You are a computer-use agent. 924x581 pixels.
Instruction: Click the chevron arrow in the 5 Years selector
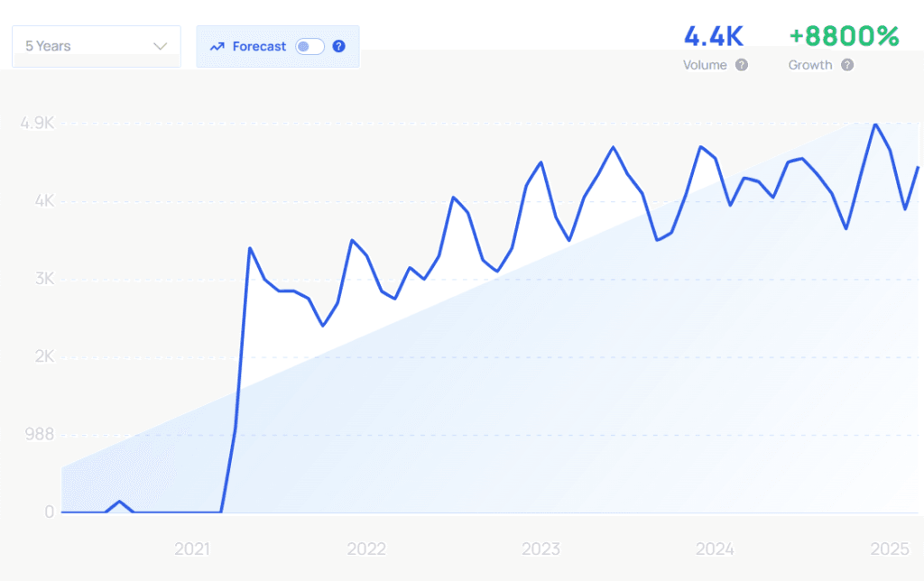coord(161,46)
